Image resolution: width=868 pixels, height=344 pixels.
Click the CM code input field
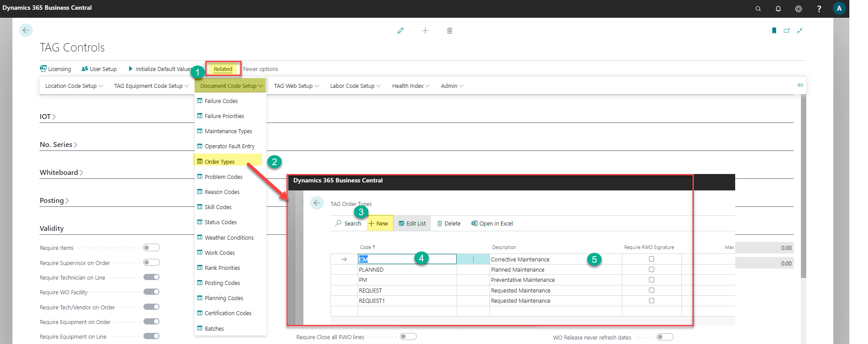tap(407, 259)
